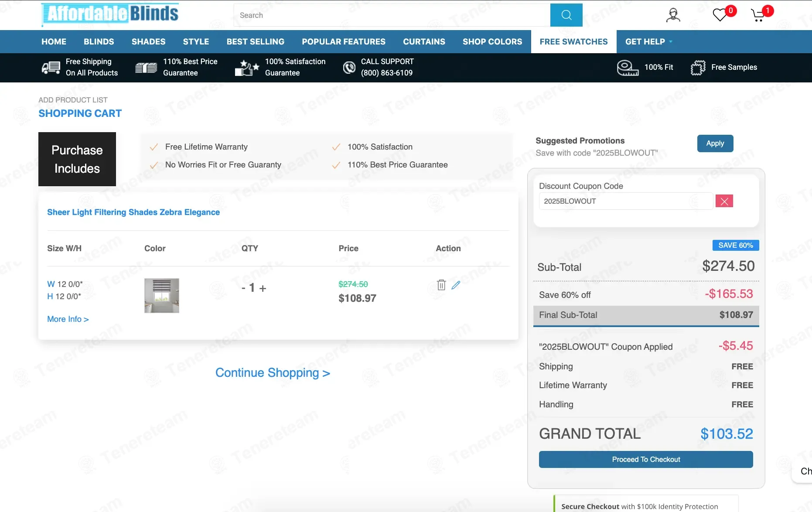Open the Best Selling menu
The image size is (812, 512).
pos(256,42)
